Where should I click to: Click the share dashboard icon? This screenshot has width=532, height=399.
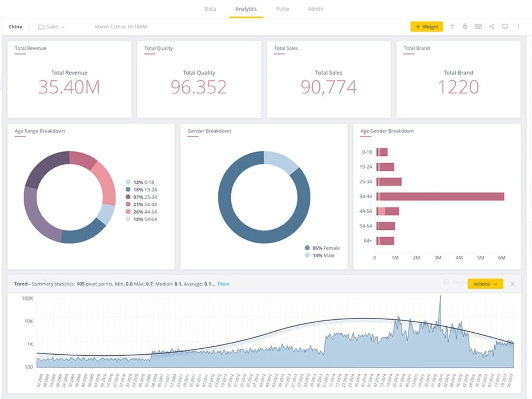tap(492, 27)
